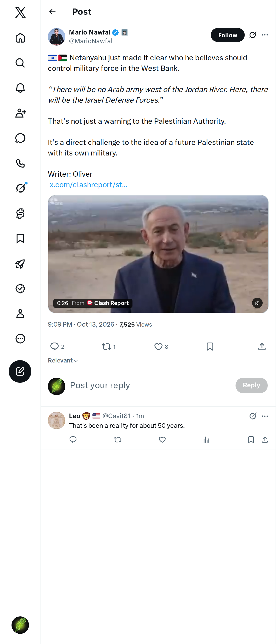Open the Search explore icon
Image resolution: width=276 pixels, height=644 pixels.
pos(20,63)
